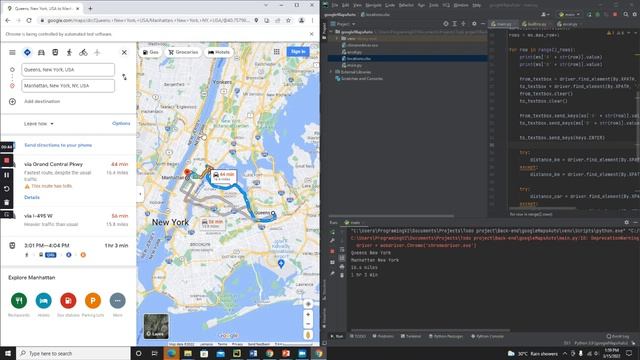
Task: Filter the map by Groceries
Action: click(183, 52)
